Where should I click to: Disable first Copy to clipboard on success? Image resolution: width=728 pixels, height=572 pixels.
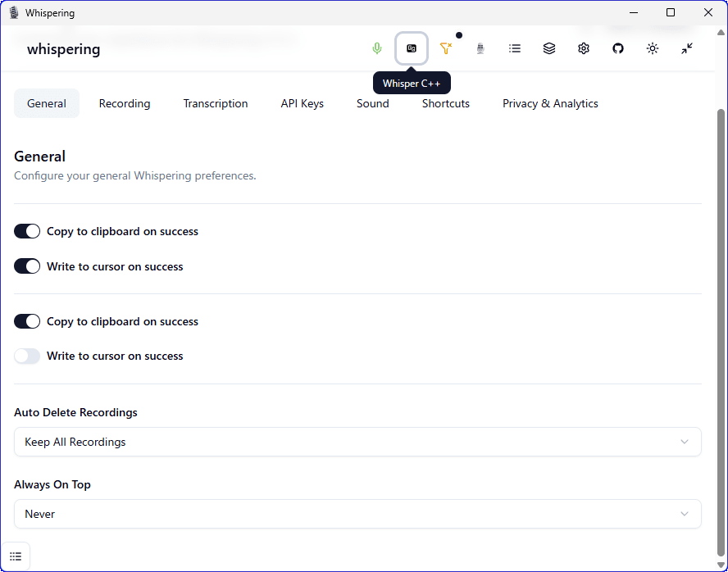(x=27, y=232)
